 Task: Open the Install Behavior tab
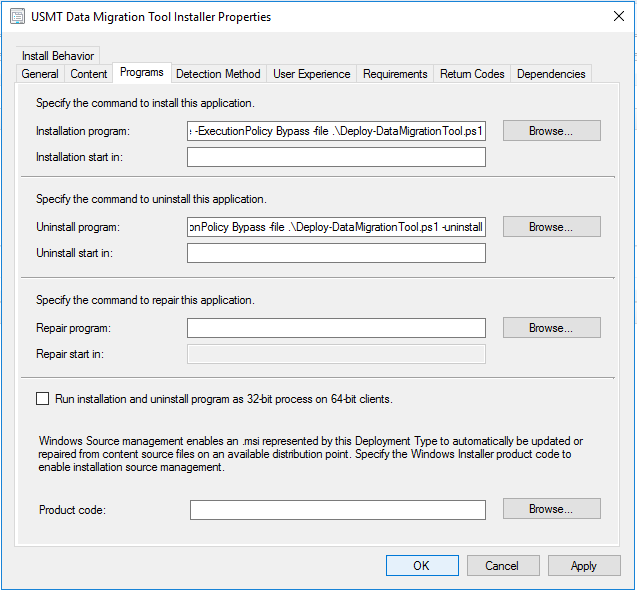click(x=58, y=56)
